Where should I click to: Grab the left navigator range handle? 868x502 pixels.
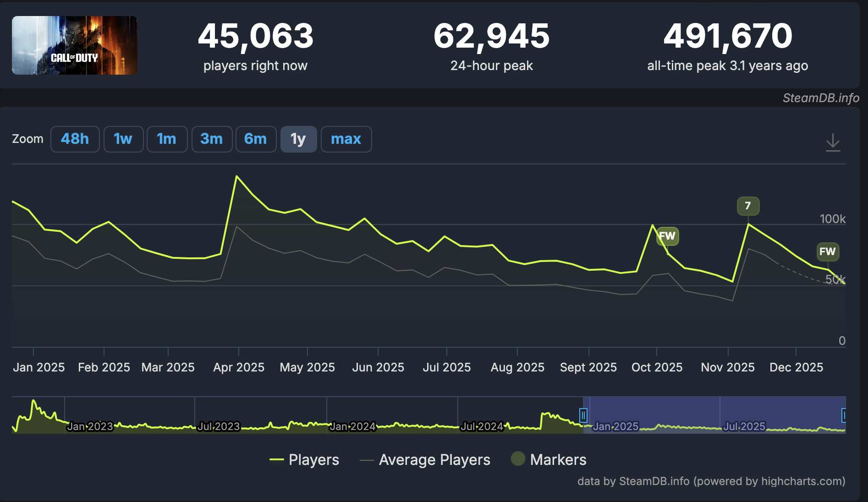point(583,415)
